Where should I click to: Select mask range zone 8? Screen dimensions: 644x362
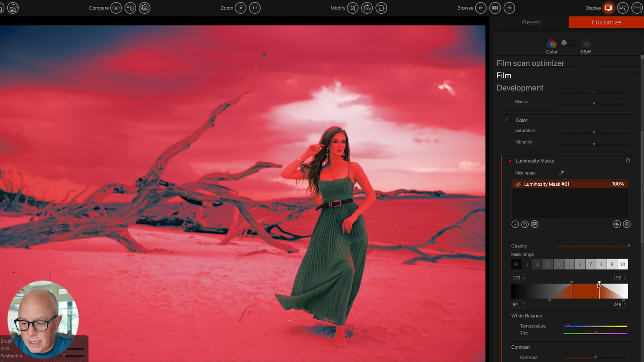coord(601,264)
